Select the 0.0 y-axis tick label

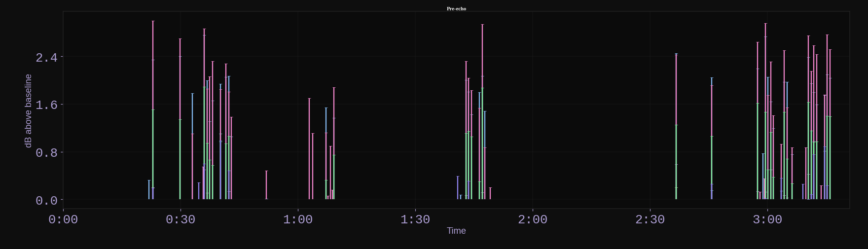[46, 201]
